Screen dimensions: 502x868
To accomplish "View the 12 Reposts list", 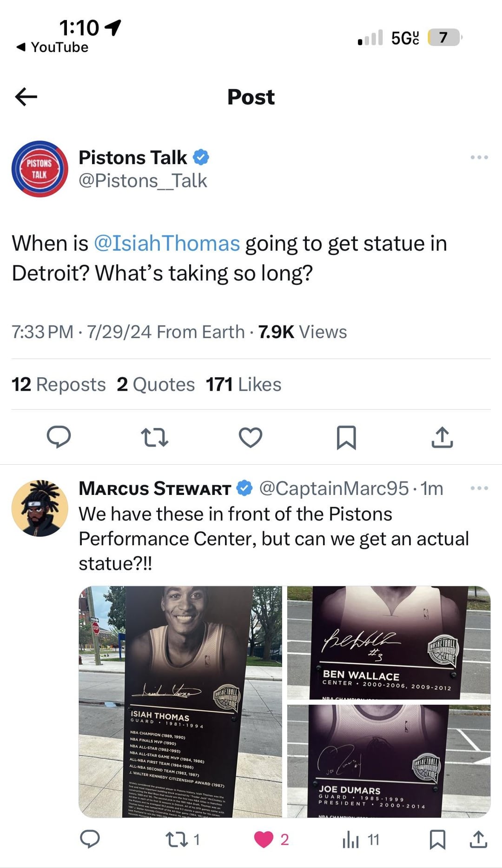I will 59,385.
